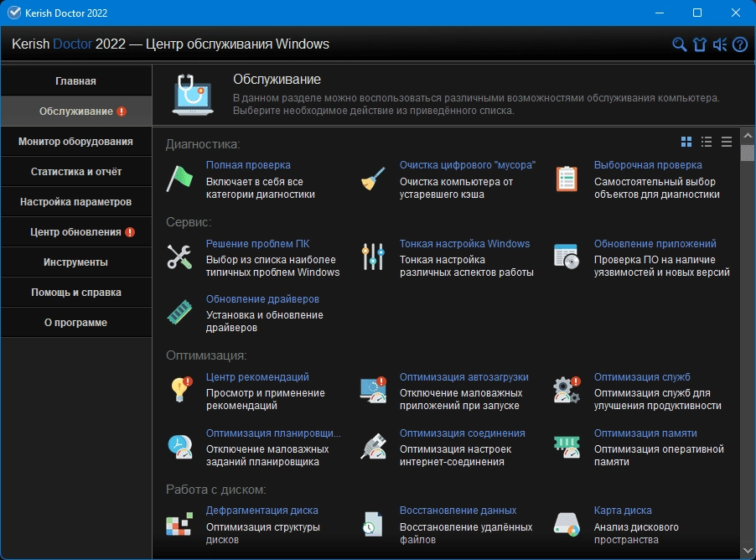Select the Обслуживание sidebar tab
Viewport: 756px width, 560px height.
click(76, 111)
